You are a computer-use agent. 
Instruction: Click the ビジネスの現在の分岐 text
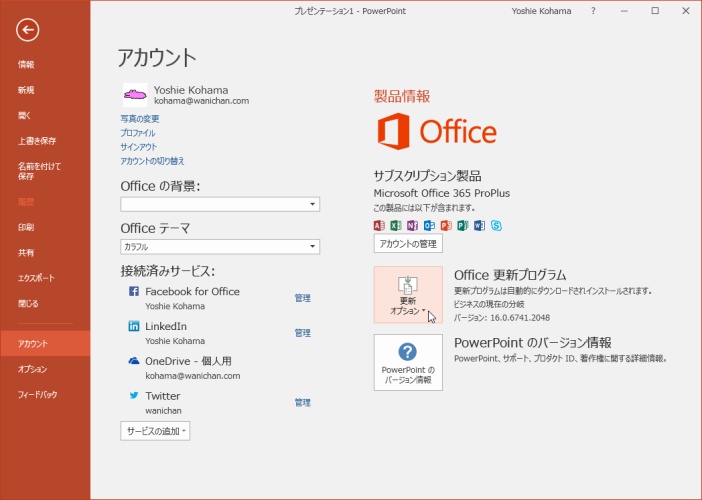[489, 304]
